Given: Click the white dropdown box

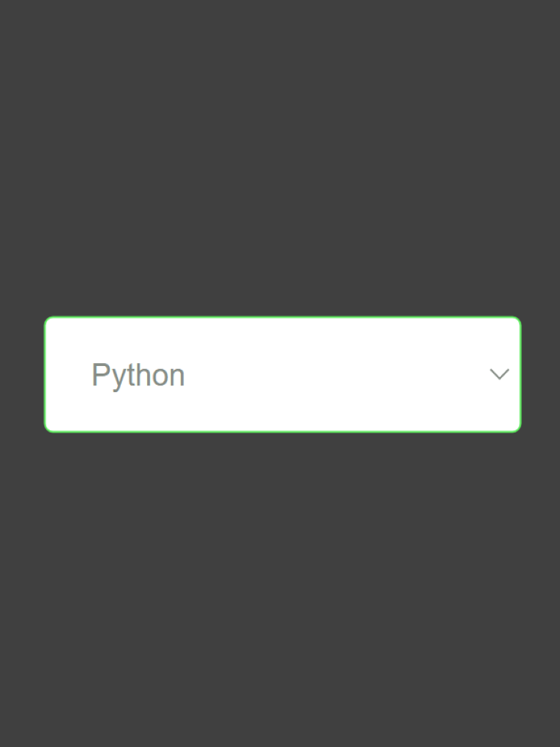Looking at the screenshot, I should coord(282,374).
